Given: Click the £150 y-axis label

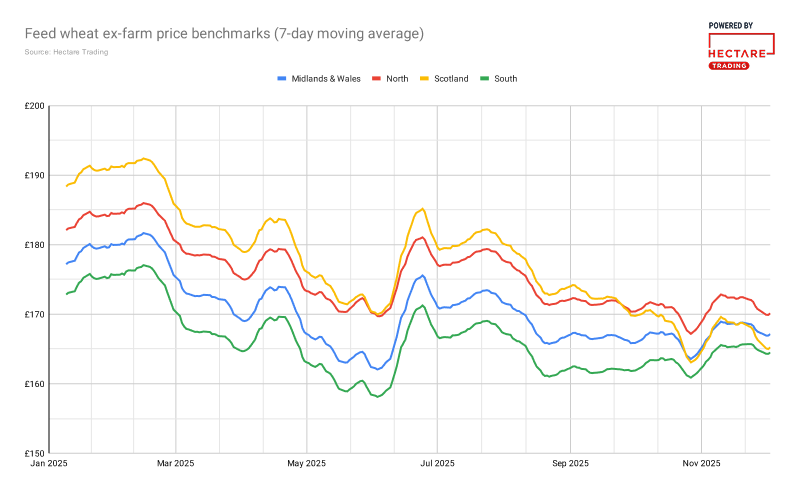Looking at the screenshot, I should point(35,453).
